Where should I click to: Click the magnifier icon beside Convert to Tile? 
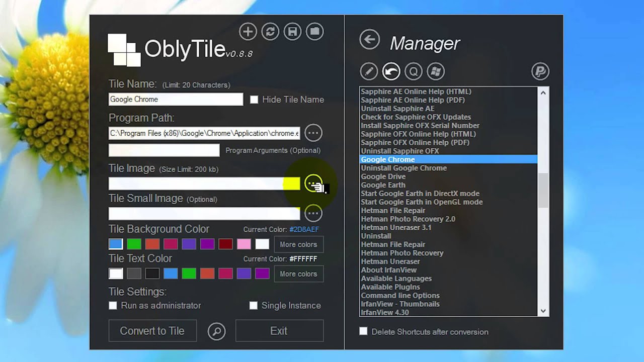pyautogui.click(x=217, y=331)
